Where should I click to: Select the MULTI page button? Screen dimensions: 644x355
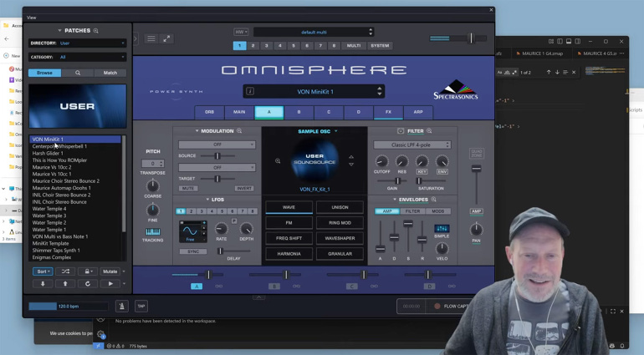pyautogui.click(x=354, y=46)
